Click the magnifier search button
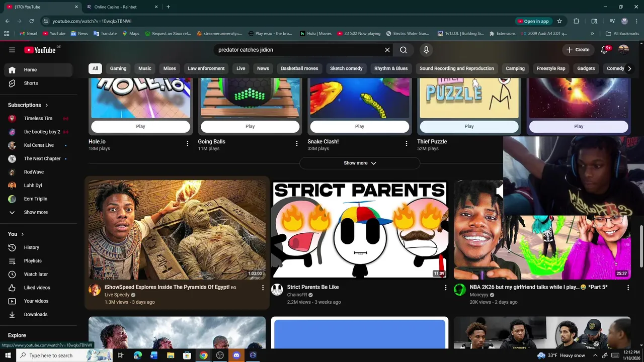644x362 pixels. [x=404, y=50]
